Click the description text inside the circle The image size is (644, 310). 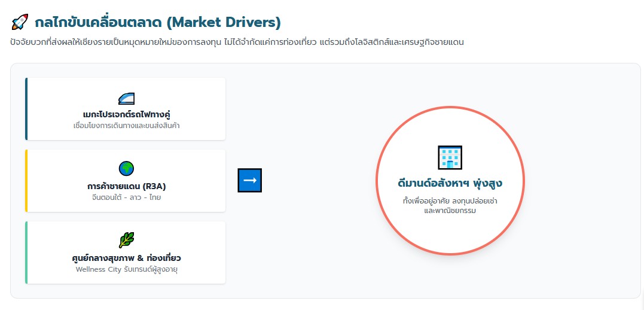click(x=450, y=205)
